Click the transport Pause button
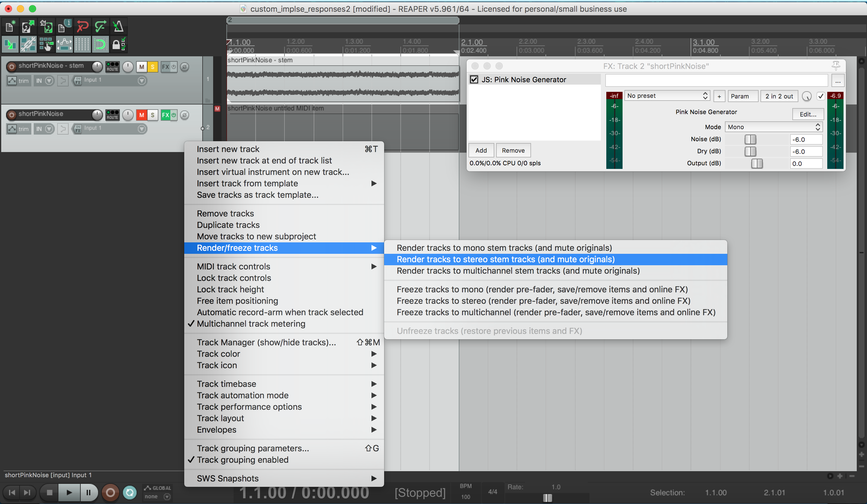 89,493
